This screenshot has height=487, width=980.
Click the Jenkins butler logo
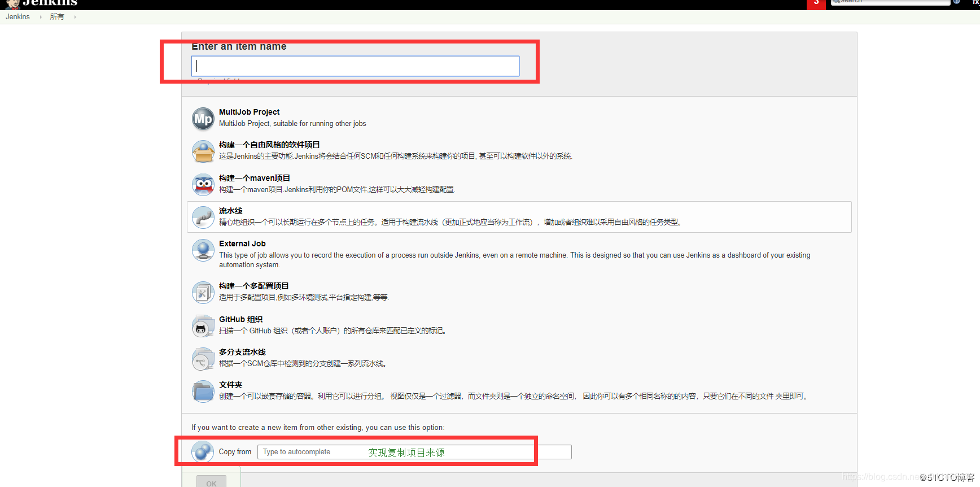pos(12,4)
